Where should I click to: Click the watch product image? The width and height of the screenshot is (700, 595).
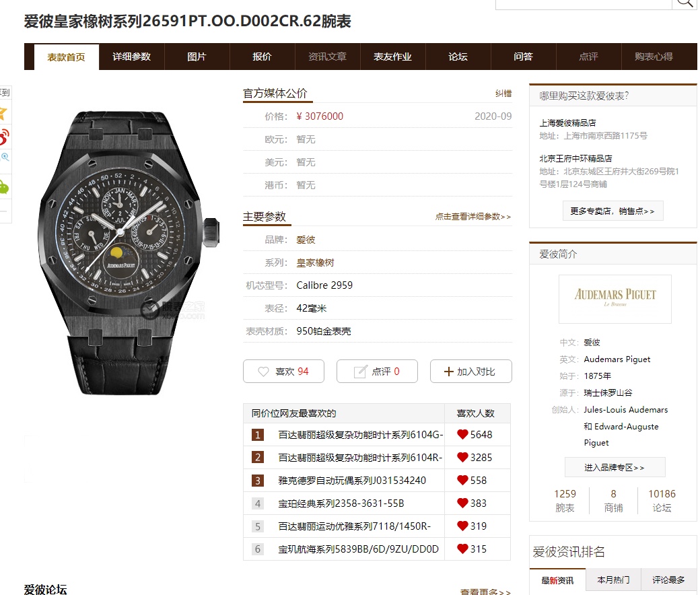click(129, 253)
